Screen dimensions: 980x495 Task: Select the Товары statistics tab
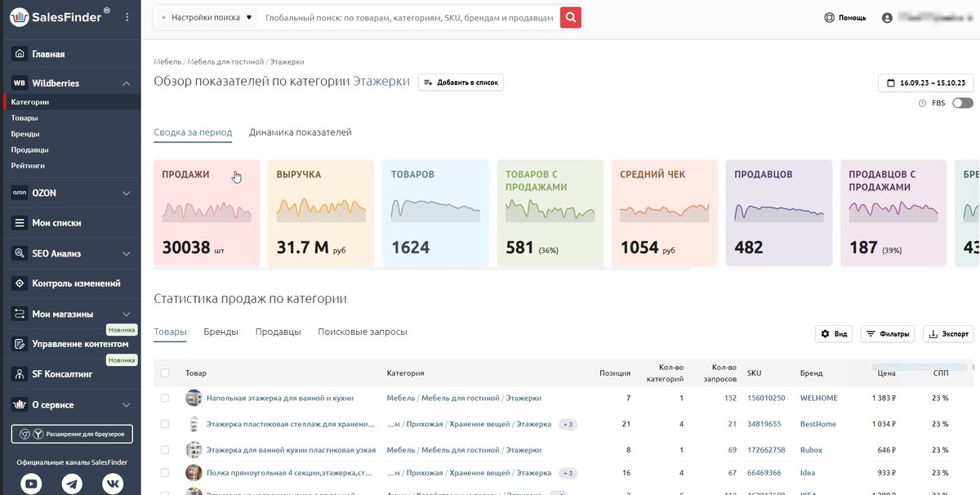click(x=170, y=332)
